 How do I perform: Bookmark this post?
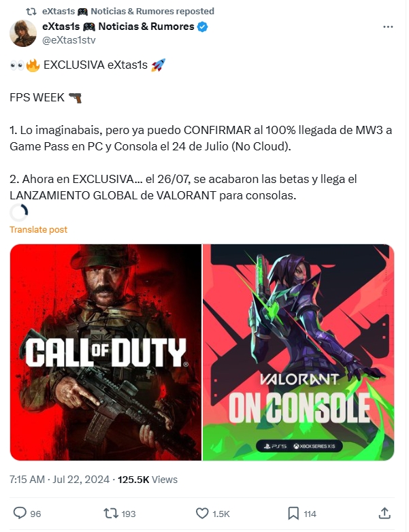(293, 514)
